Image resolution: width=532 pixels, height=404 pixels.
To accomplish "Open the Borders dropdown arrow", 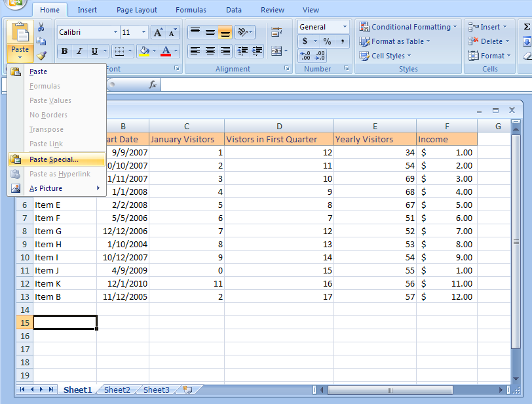I will click(130, 51).
